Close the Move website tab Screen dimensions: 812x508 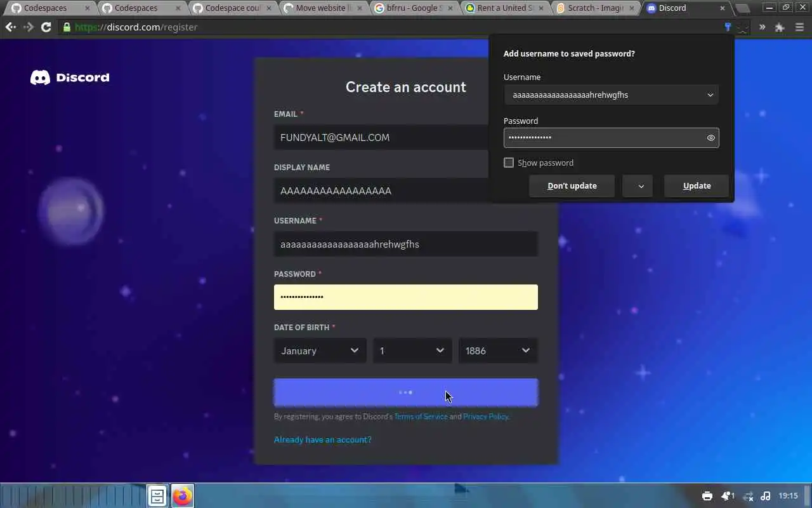pyautogui.click(x=358, y=8)
